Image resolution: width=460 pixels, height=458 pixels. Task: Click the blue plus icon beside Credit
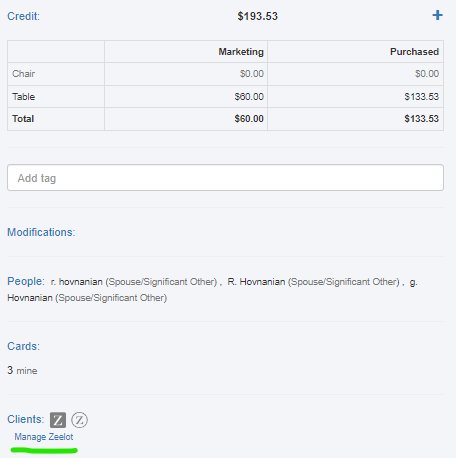coord(437,15)
